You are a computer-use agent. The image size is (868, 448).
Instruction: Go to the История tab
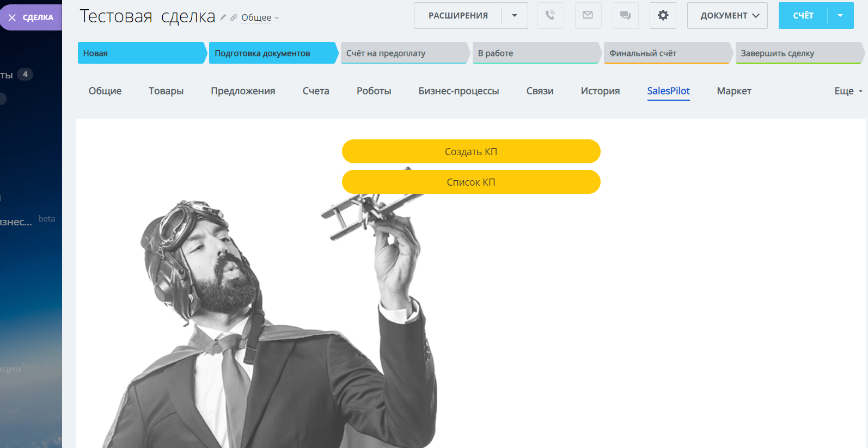pyautogui.click(x=600, y=91)
